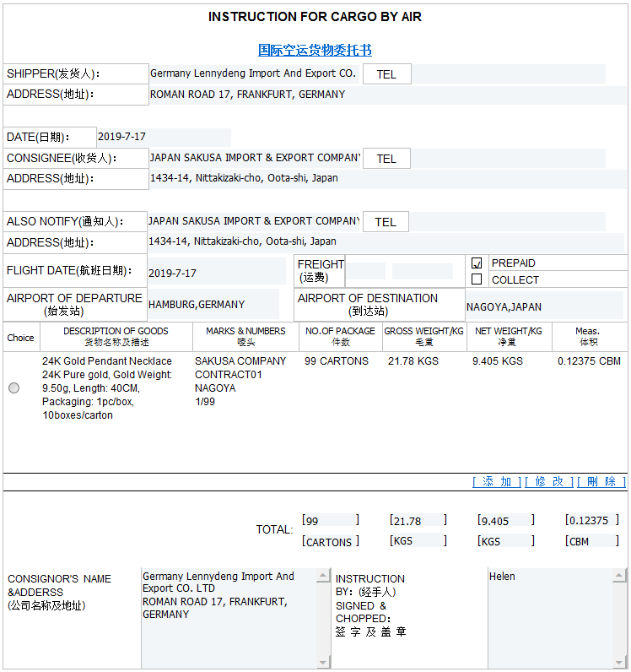
Task: Check the PREPAID freight checkbox
Action: [477, 263]
